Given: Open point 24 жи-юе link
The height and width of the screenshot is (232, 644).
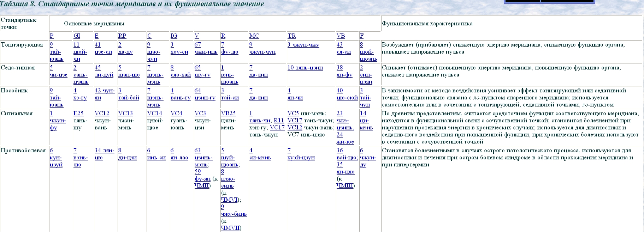Looking at the screenshot, I should pyautogui.click(x=345, y=138).
